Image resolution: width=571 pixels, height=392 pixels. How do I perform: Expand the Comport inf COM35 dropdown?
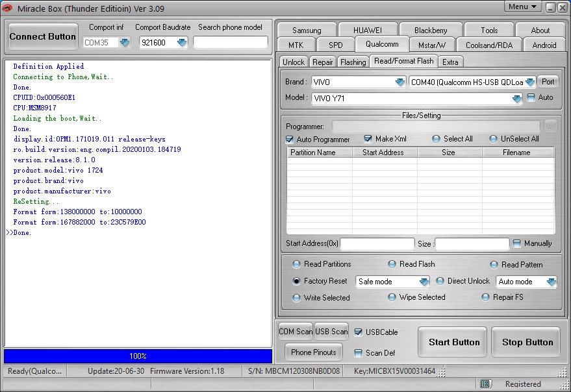point(125,43)
